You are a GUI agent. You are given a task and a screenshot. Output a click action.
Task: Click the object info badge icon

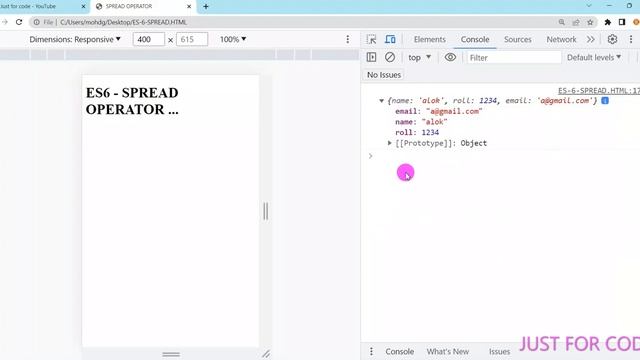[x=605, y=100]
